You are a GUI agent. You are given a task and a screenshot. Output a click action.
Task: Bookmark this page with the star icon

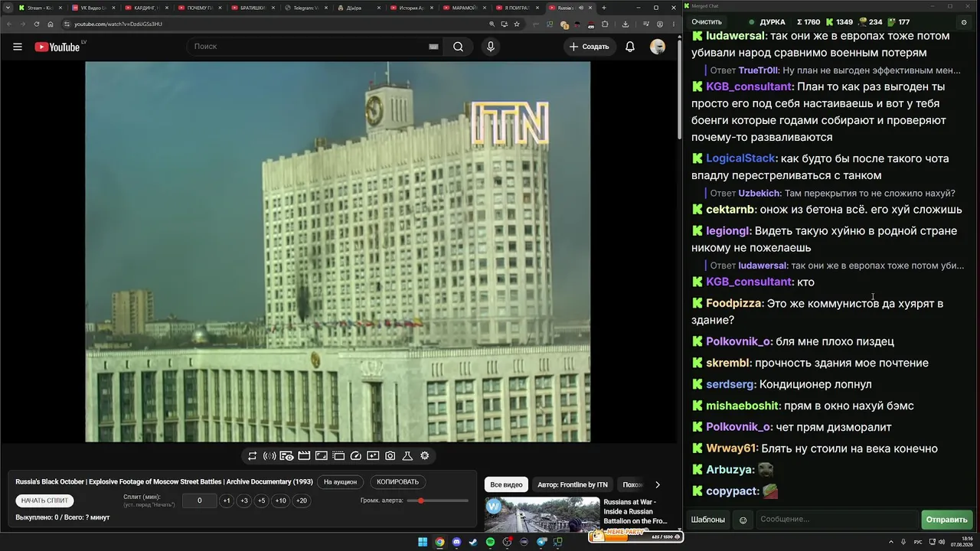pos(518,24)
